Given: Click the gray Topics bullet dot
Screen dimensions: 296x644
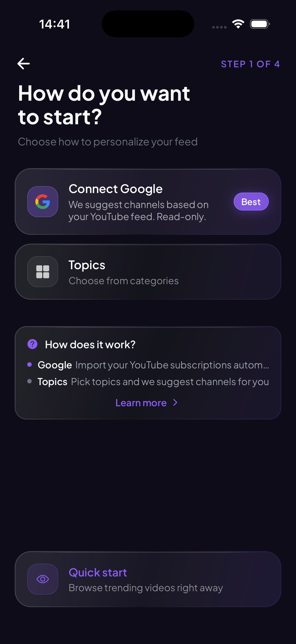Looking at the screenshot, I should [x=29, y=381].
